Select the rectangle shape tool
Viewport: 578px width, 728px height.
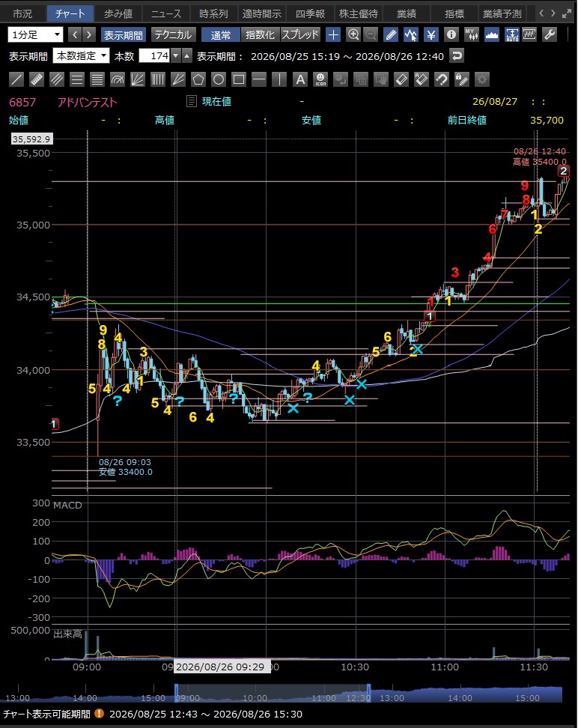pyautogui.click(x=239, y=79)
